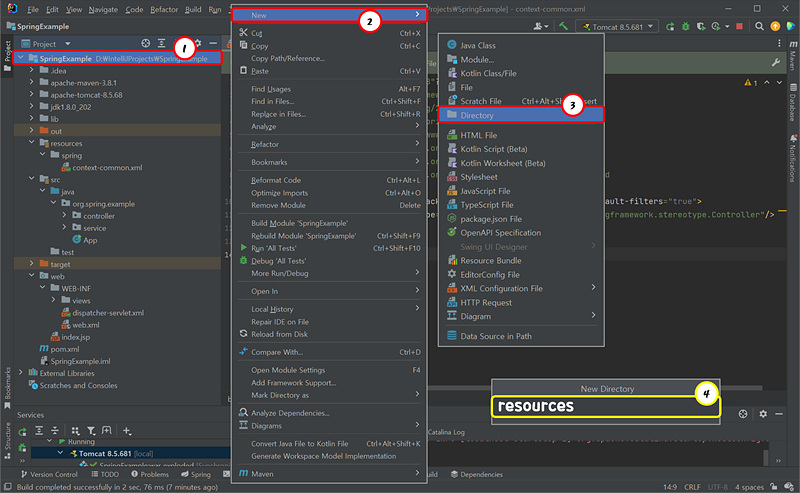Open the Bookmarks tool window strip
Image resolution: width=800 pixels, height=493 pixels.
click(7, 388)
